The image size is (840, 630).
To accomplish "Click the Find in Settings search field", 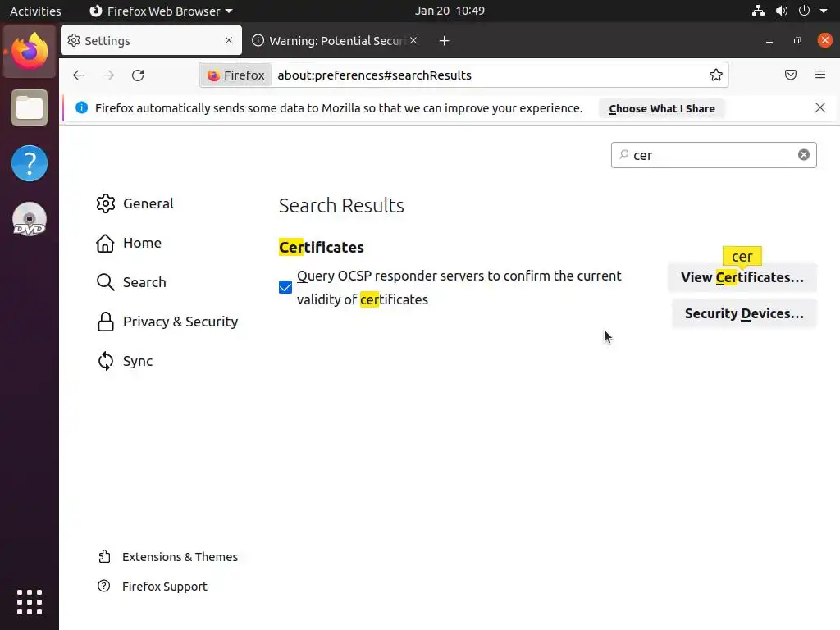I will click(710, 155).
